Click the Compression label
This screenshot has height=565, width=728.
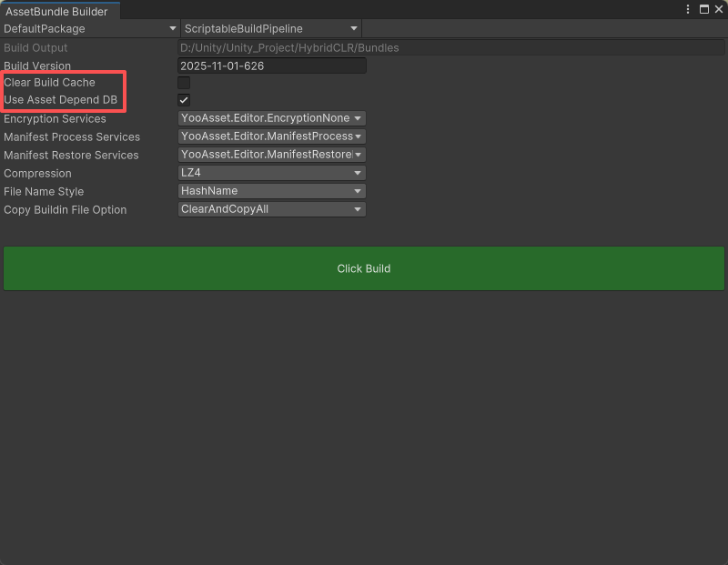[37, 173]
